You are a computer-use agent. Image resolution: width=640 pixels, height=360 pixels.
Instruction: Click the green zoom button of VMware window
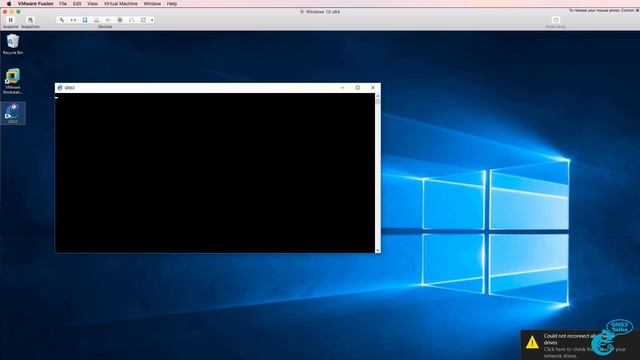(x=18, y=12)
